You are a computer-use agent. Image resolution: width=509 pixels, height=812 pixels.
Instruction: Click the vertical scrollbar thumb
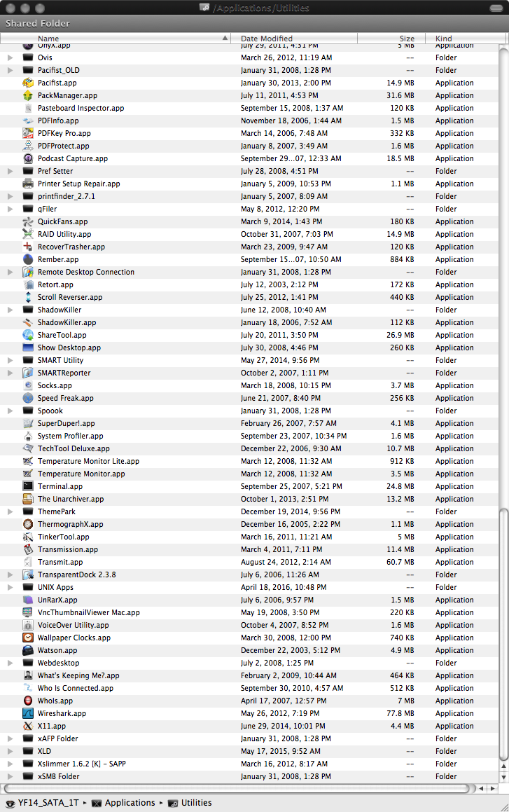pyautogui.click(x=503, y=634)
